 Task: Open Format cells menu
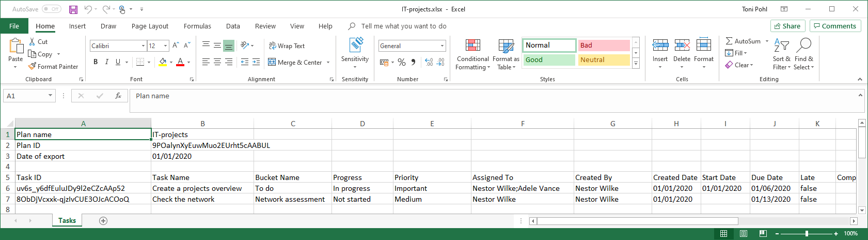click(x=704, y=53)
